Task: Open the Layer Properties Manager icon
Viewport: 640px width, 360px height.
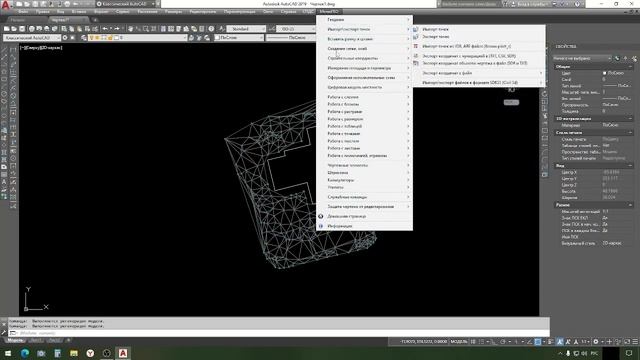Action: pos(84,38)
